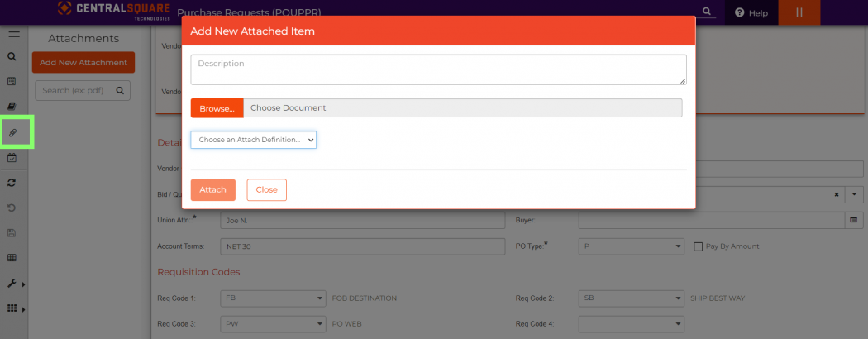Open the Req Code 2 dropdown
The width and height of the screenshot is (868, 339).
click(x=631, y=298)
